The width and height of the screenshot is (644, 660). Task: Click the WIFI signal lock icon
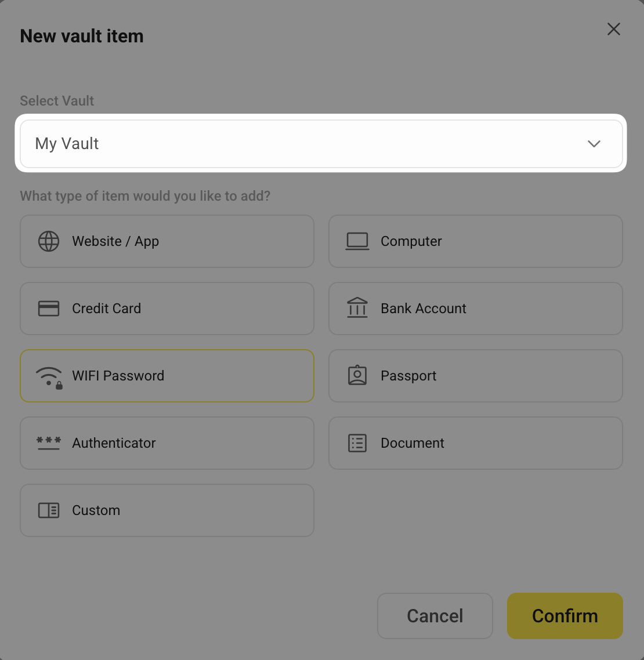pyautogui.click(x=49, y=377)
